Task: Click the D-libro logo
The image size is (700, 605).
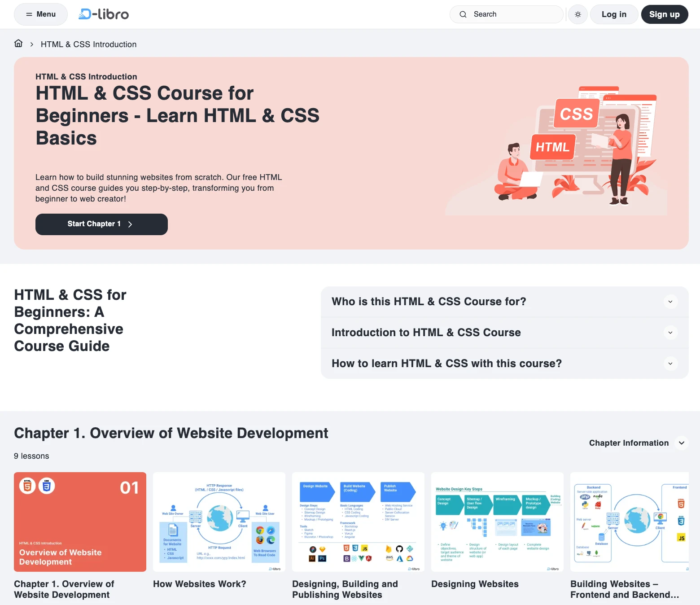Action: click(104, 14)
